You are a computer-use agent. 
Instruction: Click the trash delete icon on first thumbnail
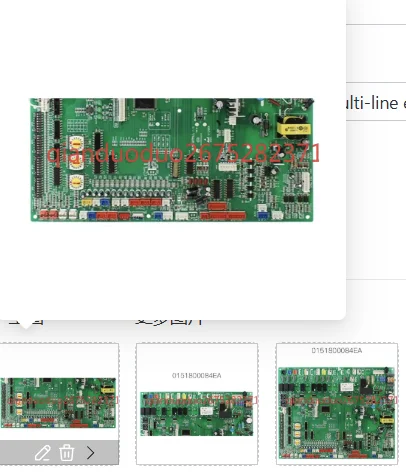pyautogui.click(x=66, y=453)
